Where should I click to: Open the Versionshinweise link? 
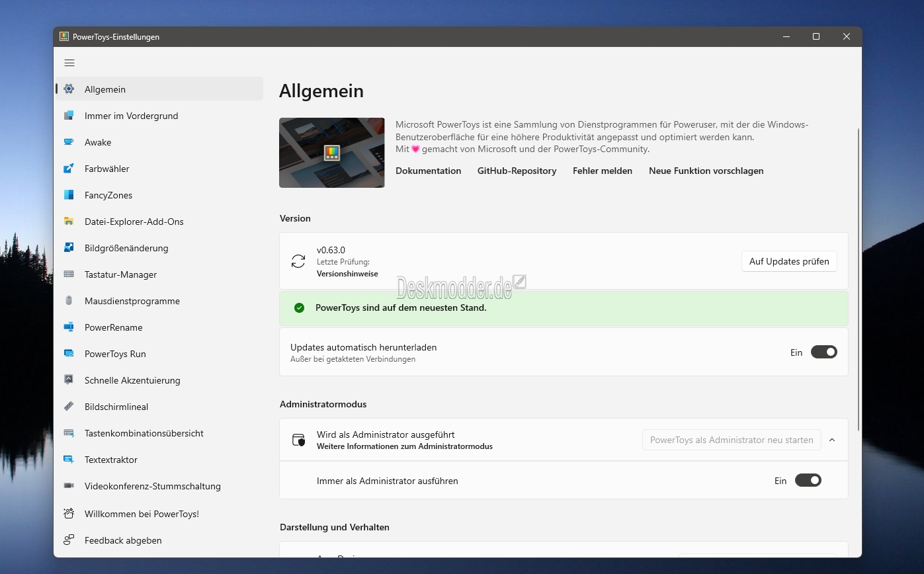point(347,274)
